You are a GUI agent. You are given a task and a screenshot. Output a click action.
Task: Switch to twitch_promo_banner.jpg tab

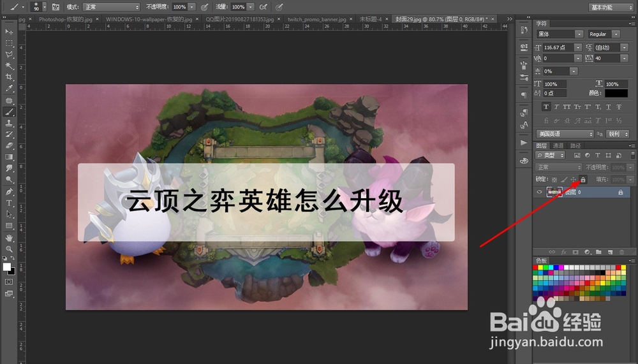pyautogui.click(x=317, y=19)
